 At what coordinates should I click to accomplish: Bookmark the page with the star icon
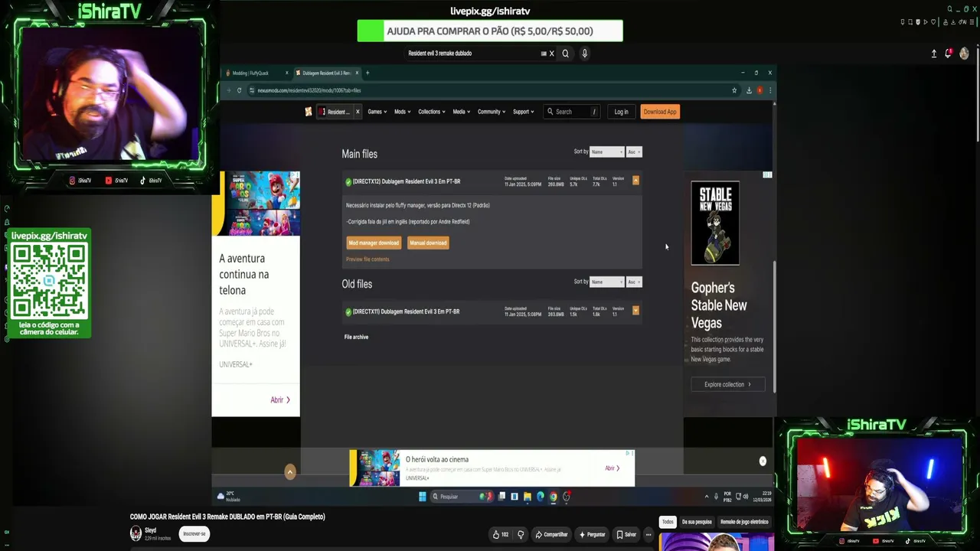(734, 90)
